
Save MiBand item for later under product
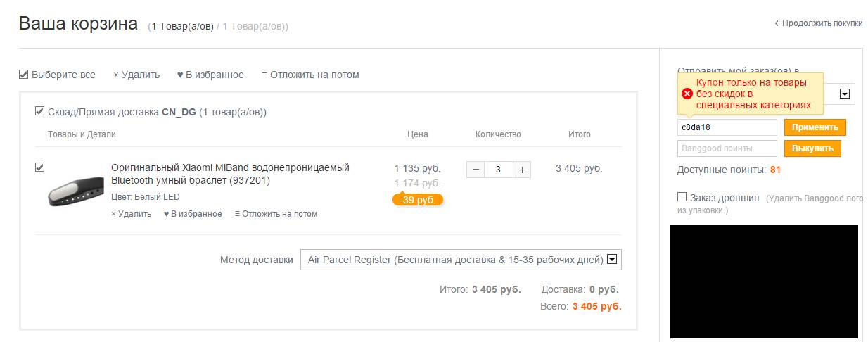(x=276, y=214)
